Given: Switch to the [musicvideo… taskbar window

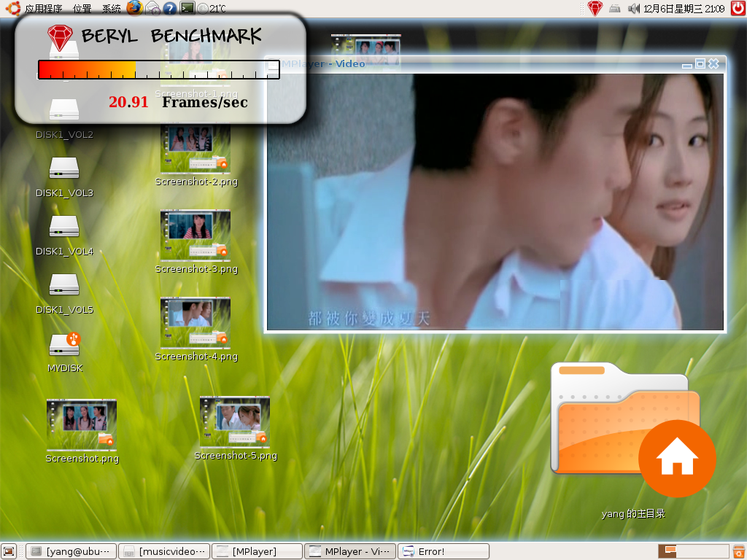Looking at the screenshot, I should click(x=164, y=551).
